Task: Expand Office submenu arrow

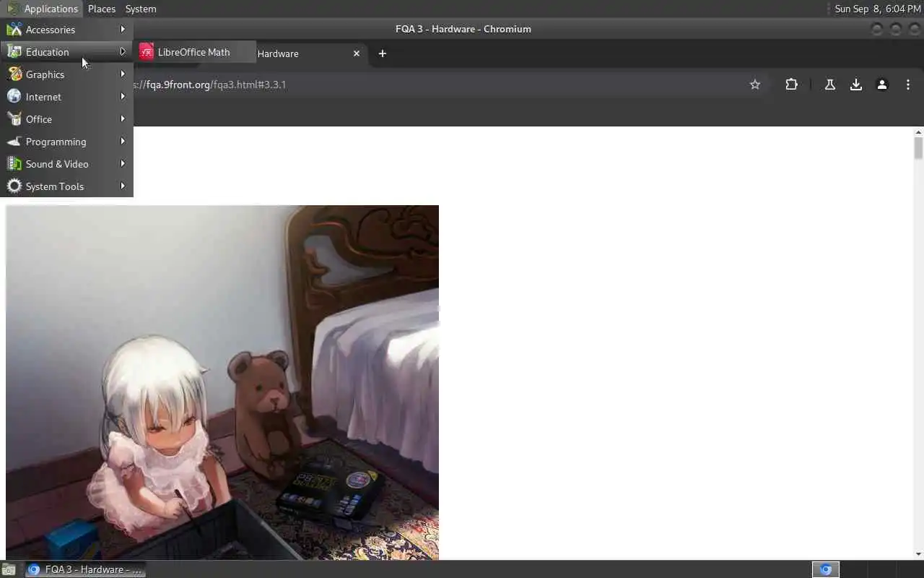Action: tap(123, 119)
